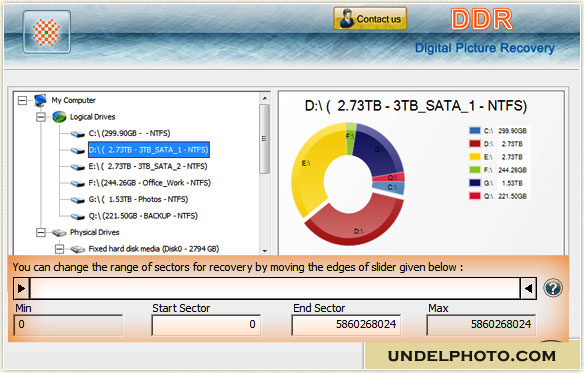Viewport: 584px width, 373px height.
Task: Click the green F:\ legend swatch
Action: click(x=474, y=170)
